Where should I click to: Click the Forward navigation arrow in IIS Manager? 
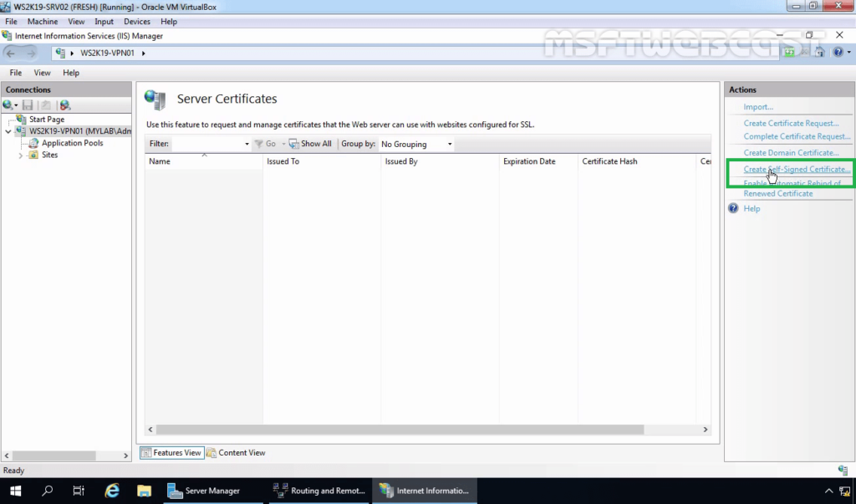[31, 53]
